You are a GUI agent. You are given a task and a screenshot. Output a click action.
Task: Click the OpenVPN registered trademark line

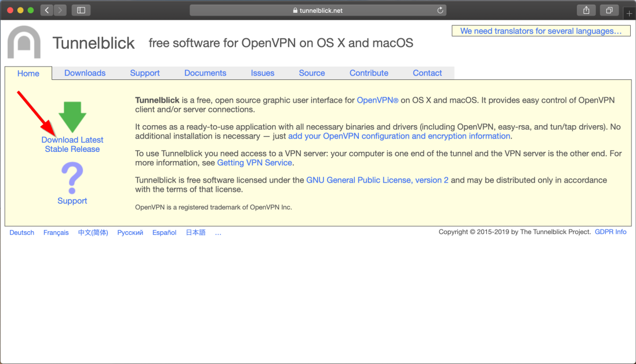213,207
